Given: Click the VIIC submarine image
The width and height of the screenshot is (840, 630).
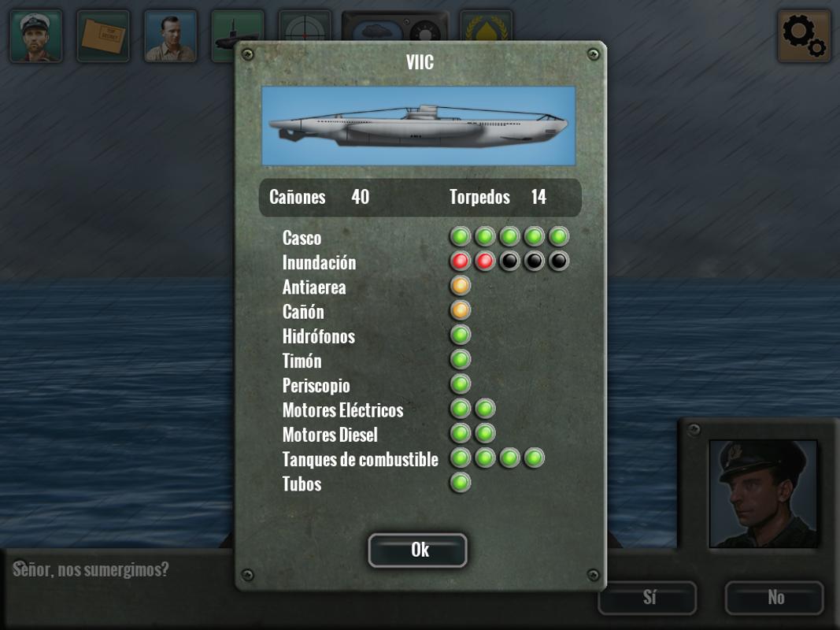Looking at the screenshot, I should (418, 126).
